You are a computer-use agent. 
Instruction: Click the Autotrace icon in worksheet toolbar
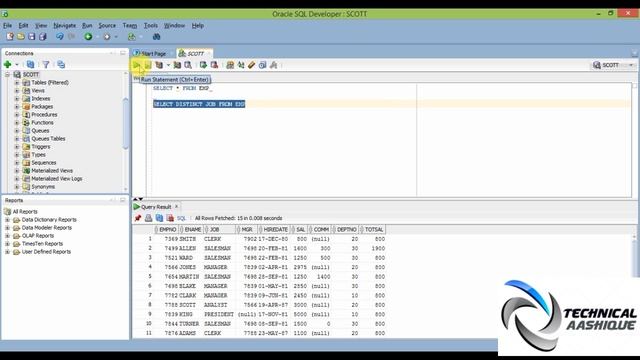177,65
